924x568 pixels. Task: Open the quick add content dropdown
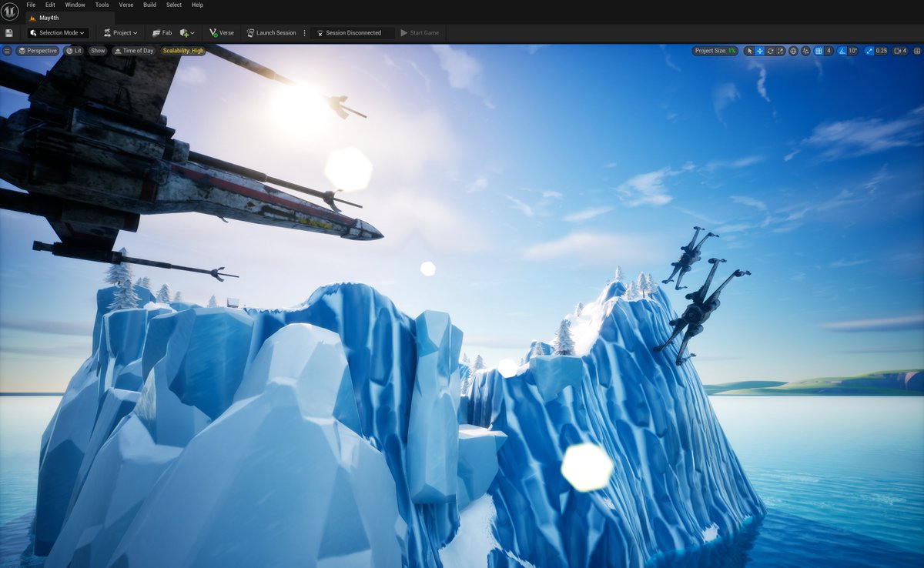point(187,33)
